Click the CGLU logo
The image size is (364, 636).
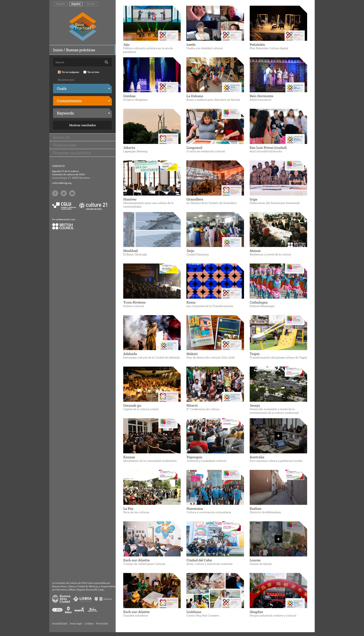click(x=64, y=205)
